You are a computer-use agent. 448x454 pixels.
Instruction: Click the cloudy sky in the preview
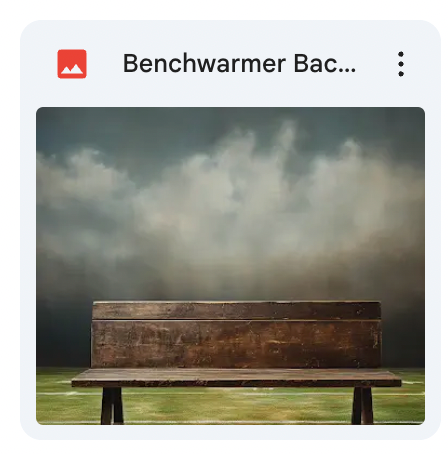(230, 193)
